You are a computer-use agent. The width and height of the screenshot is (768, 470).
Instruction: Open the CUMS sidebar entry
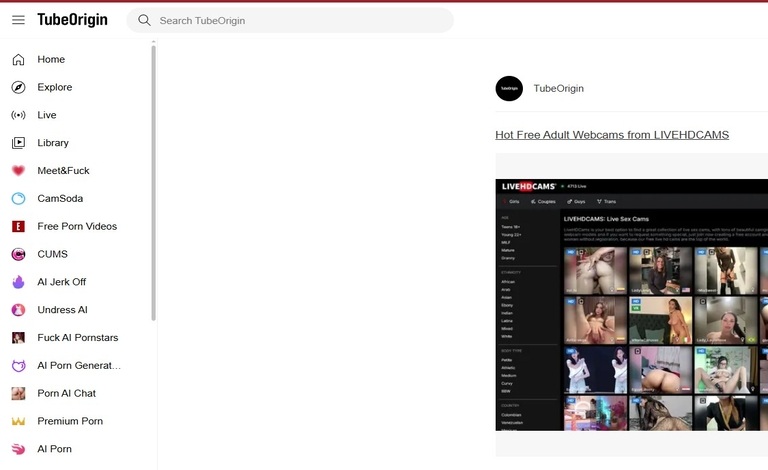(x=52, y=254)
